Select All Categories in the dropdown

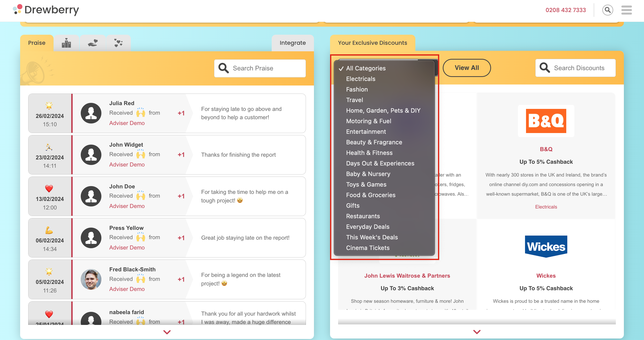click(384, 68)
